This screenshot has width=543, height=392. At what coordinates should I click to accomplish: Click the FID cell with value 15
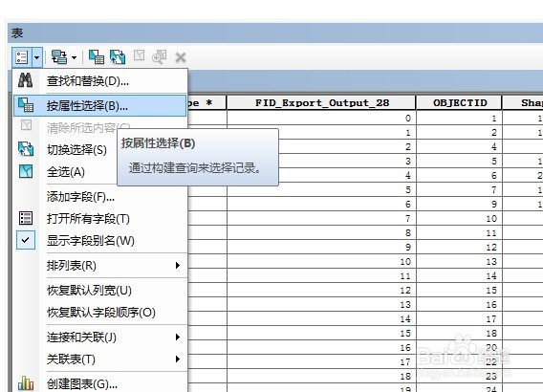coord(321,334)
